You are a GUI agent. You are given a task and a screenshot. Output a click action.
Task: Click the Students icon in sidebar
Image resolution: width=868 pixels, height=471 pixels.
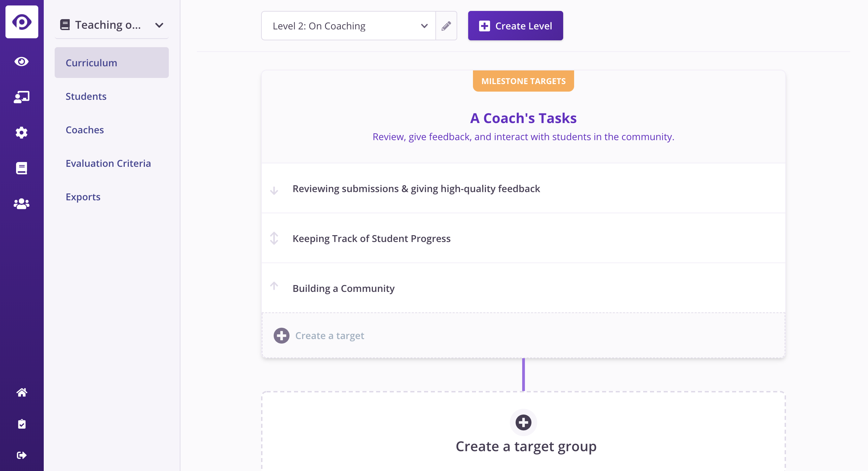[22, 97]
